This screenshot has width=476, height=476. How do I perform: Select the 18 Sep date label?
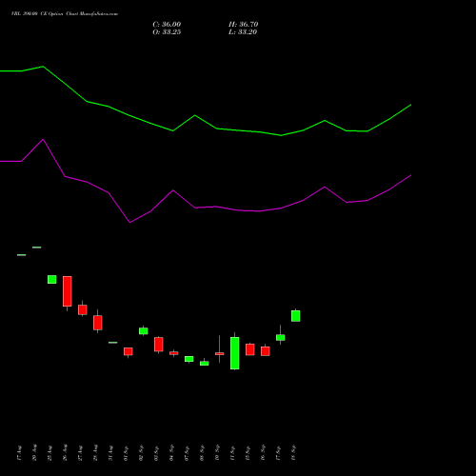pyautogui.click(x=294, y=453)
